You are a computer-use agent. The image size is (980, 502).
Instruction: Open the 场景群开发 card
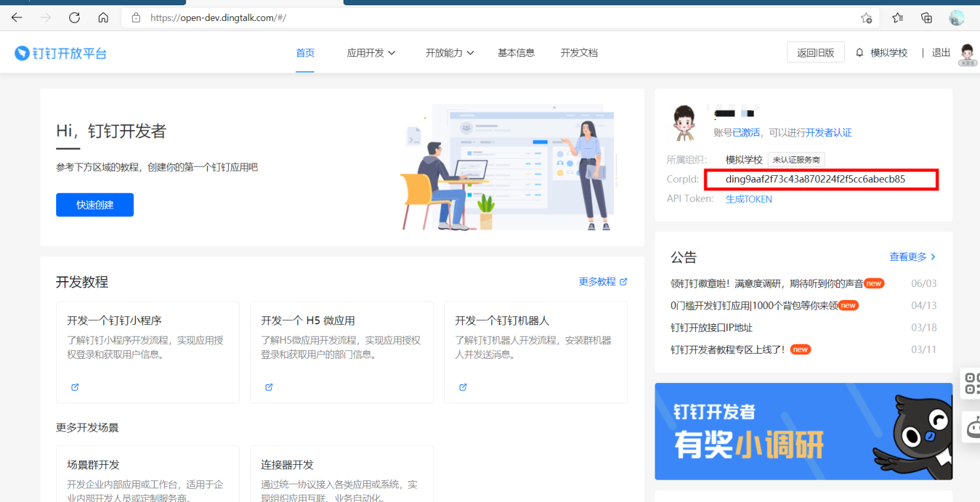click(148, 474)
